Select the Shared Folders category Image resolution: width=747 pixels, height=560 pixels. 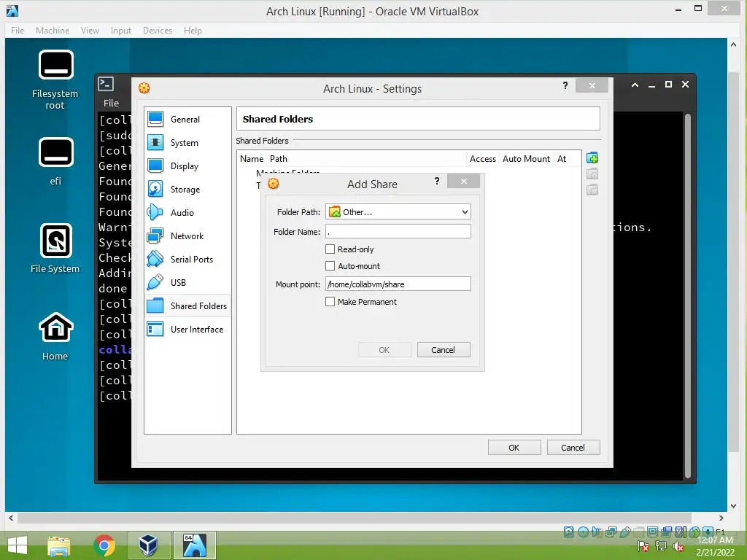pos(187,306)
